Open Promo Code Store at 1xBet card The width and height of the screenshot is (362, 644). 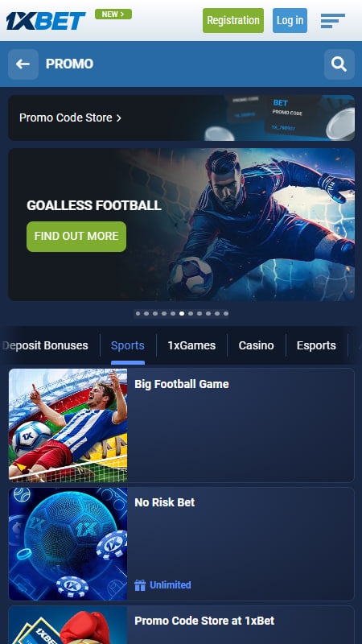(182, 625)
